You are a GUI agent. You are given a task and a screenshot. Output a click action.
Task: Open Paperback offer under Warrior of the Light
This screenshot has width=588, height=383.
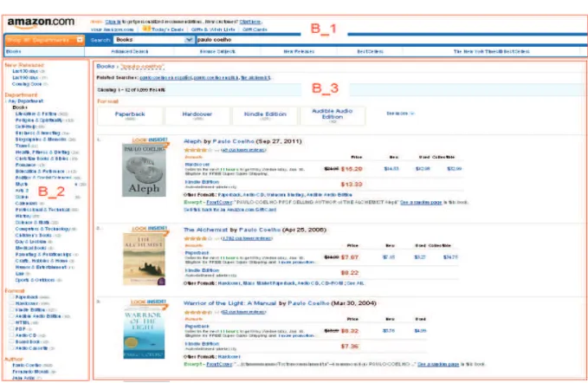click(197, 327)
